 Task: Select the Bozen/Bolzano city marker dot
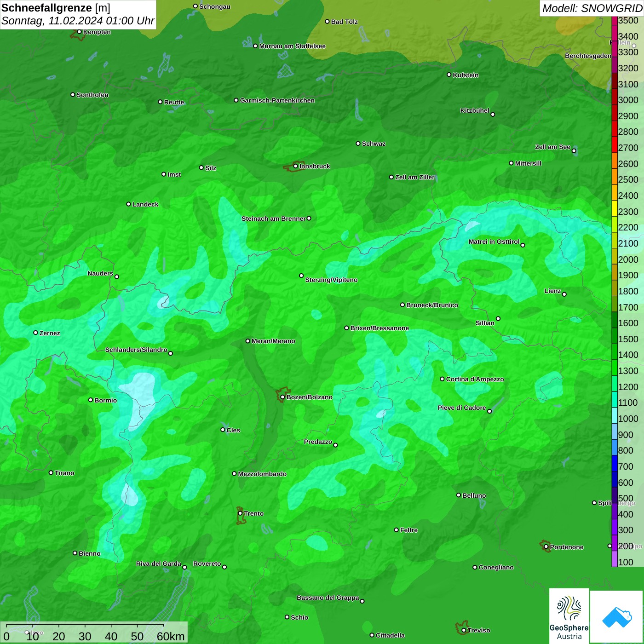282,397
